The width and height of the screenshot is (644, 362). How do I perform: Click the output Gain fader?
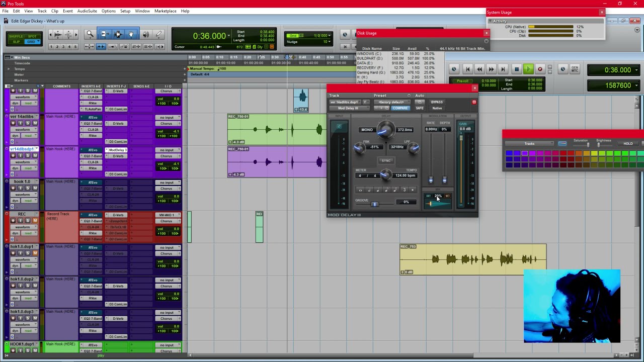tap(461, 138)
